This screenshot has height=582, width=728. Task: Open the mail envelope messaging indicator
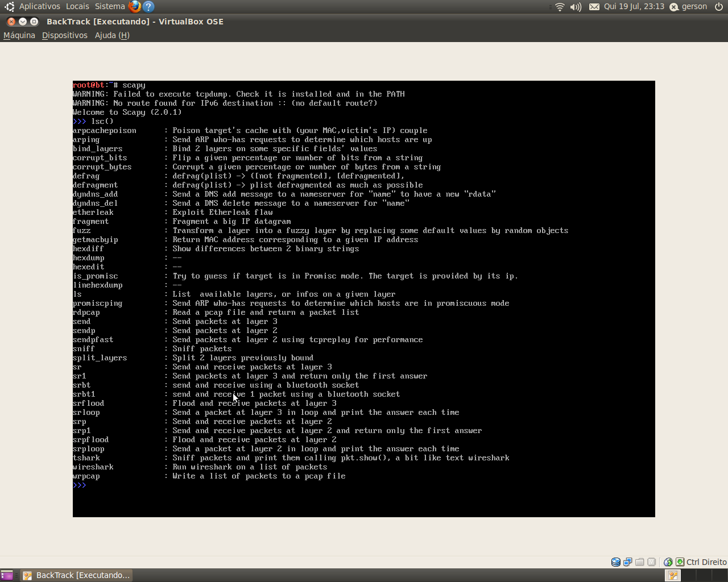pos(594,7)
